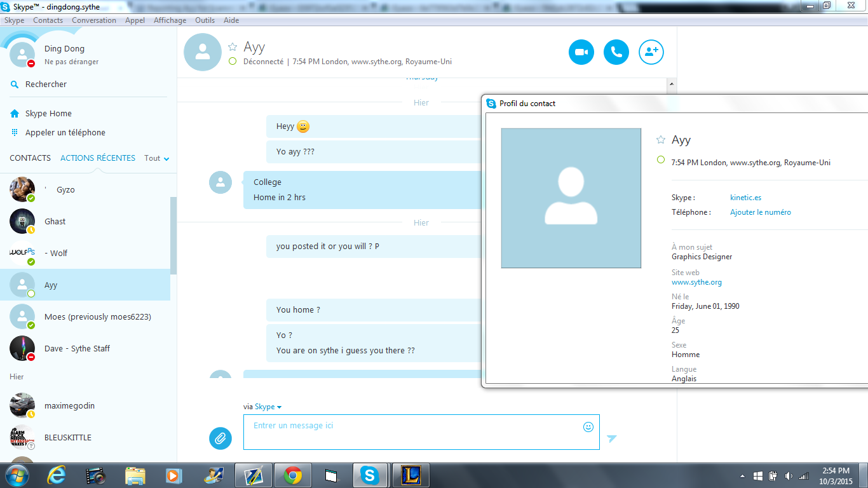Click Ayy's avatar in the conversation header

click(x=203, y=52)
